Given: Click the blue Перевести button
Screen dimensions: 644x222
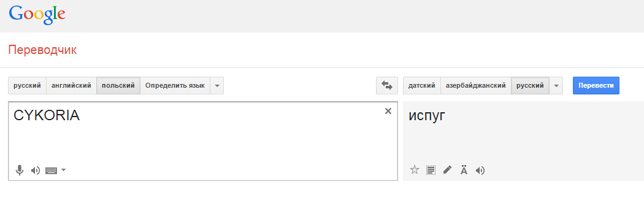Looking at the screenshot, I should pyautogui.click(x=596, y=85).
